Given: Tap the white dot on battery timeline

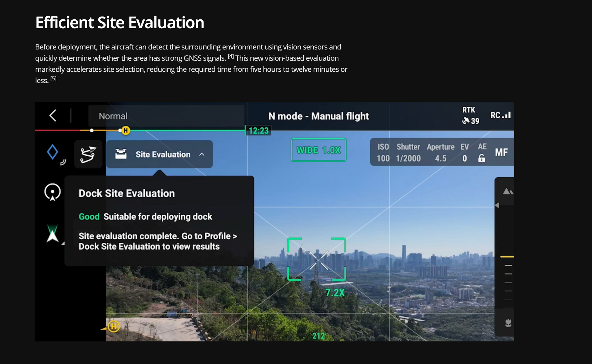Looking at the screenshot, I should pos(92,131).
